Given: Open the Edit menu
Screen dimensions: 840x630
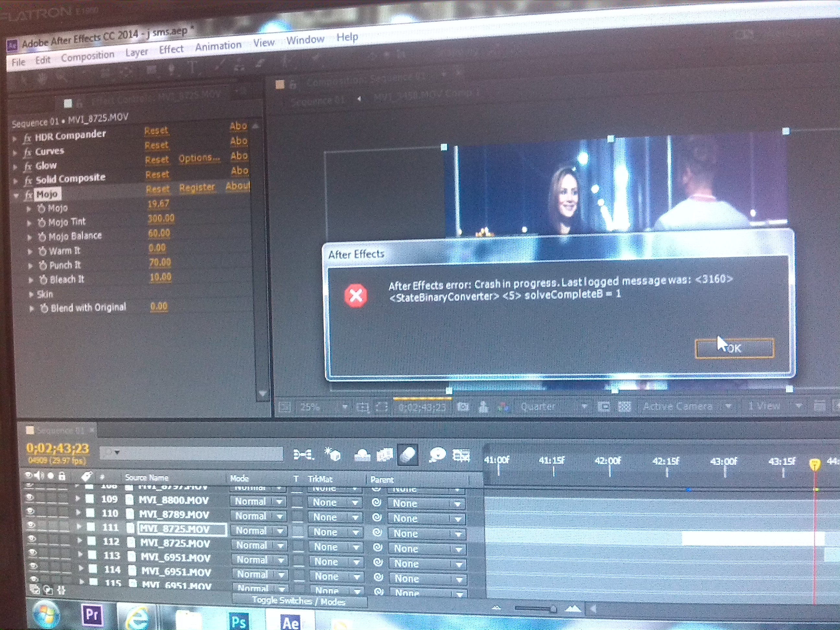Looking at the screenshot, I should click(42, 60).
